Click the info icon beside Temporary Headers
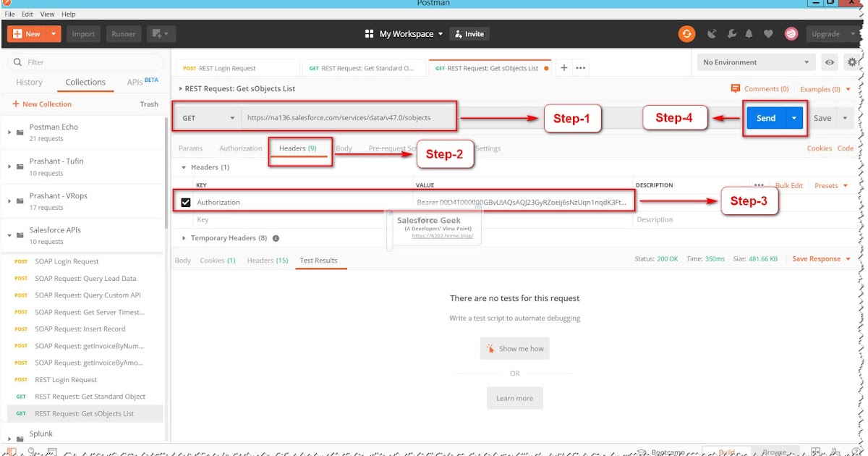Screen dimensions: 868x456 (276, 237)
